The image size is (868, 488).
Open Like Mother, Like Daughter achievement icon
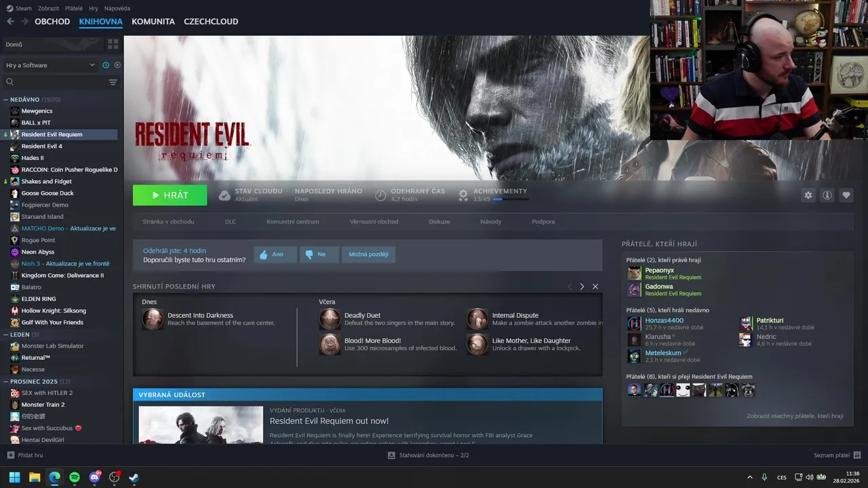click(477, 344)
